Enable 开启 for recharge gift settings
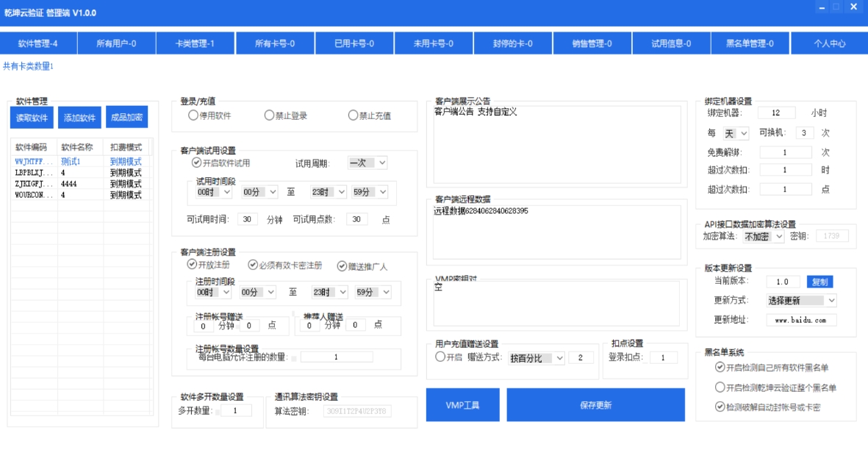The height and width of the screenshot is (455, 868). (438, 359)
